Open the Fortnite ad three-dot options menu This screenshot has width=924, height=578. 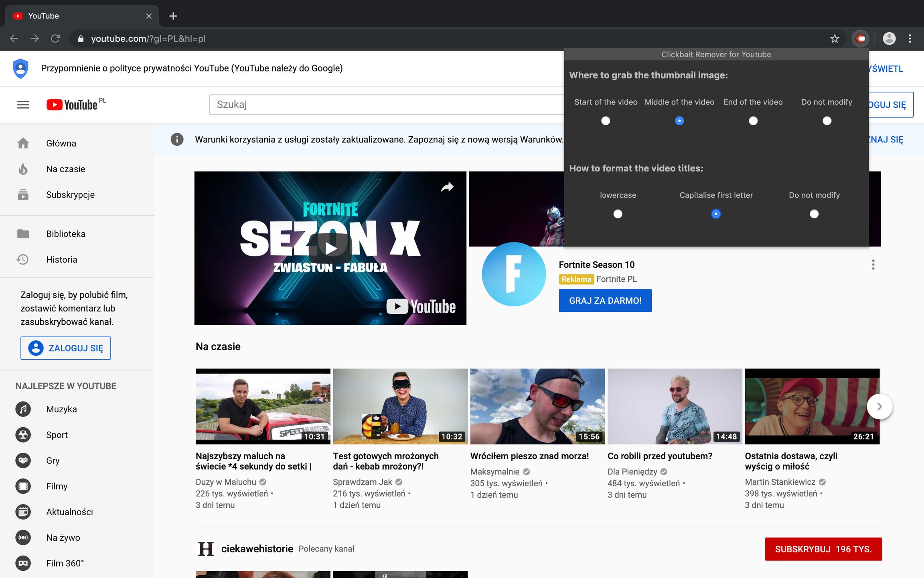(x=873, y=265)
